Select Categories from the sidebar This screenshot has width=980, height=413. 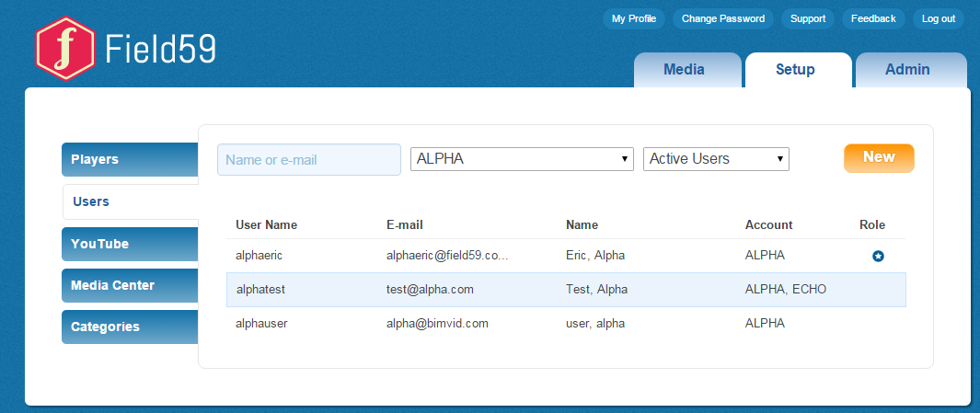(130, 327)
